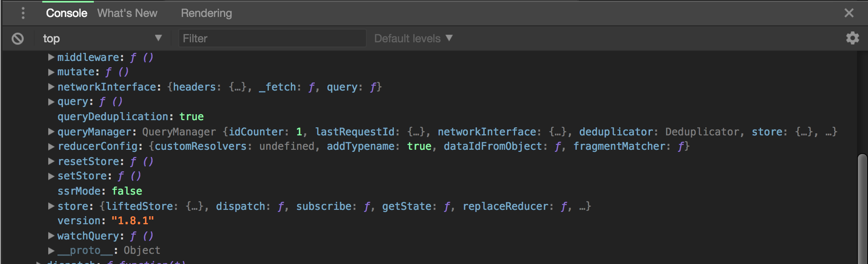
Task: Open the top execution context dropdown
Action: [x=102, y=38]
